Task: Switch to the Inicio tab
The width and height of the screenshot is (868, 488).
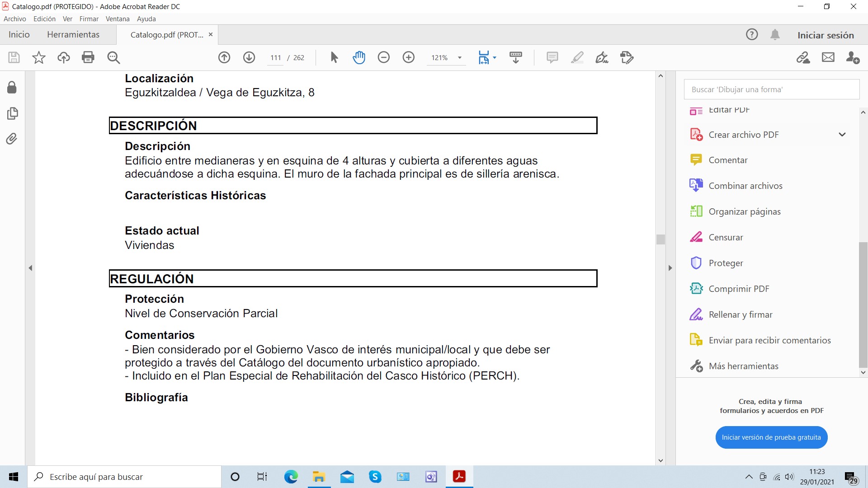Action: (19, 34)
